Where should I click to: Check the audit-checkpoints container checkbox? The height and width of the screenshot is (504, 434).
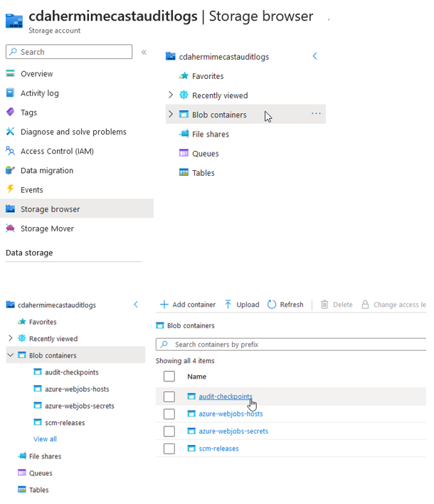coord(169,397)
